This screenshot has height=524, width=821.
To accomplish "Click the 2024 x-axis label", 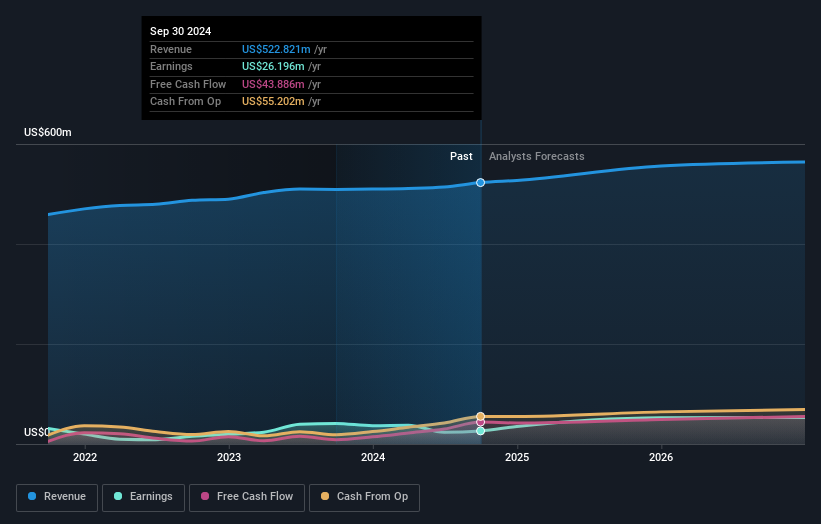I will [373, 457].
